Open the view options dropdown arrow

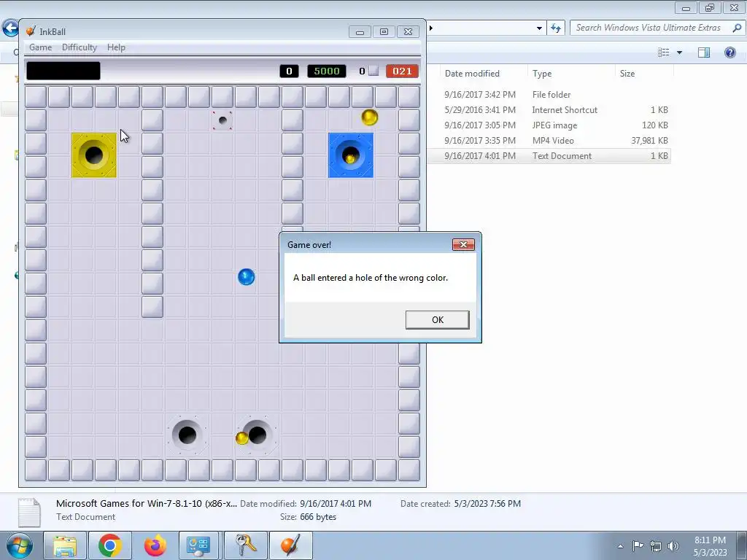pos(680,52)
